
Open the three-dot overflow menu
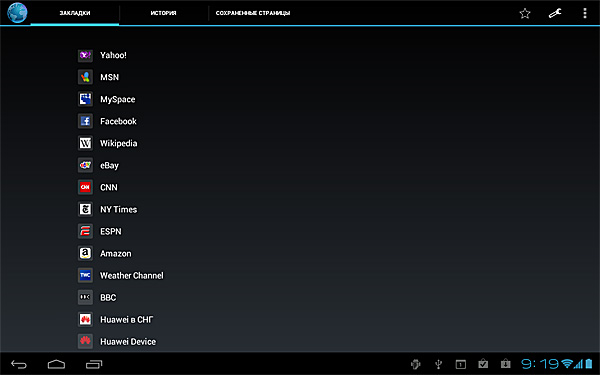coord(585,13)
